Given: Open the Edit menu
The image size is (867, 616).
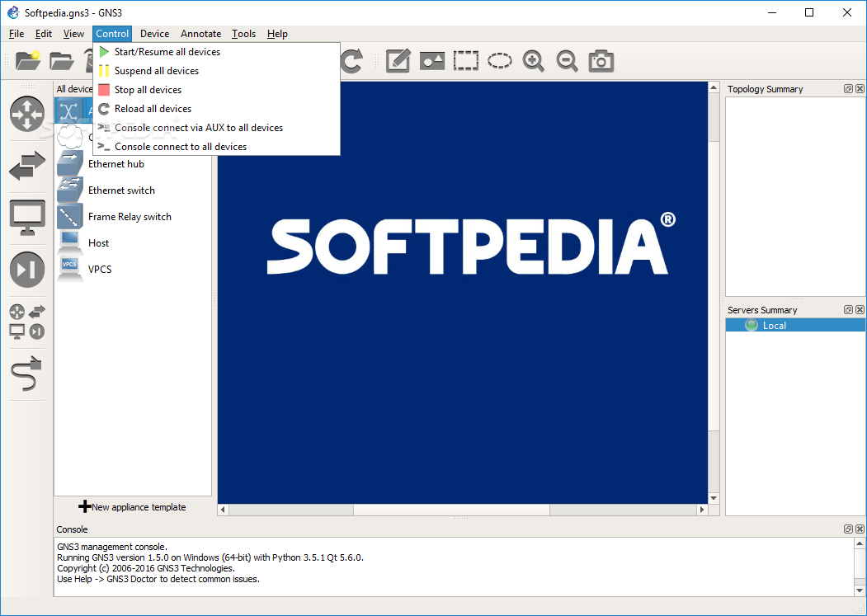Looking at the screenshot, I should tap(44, 34).
